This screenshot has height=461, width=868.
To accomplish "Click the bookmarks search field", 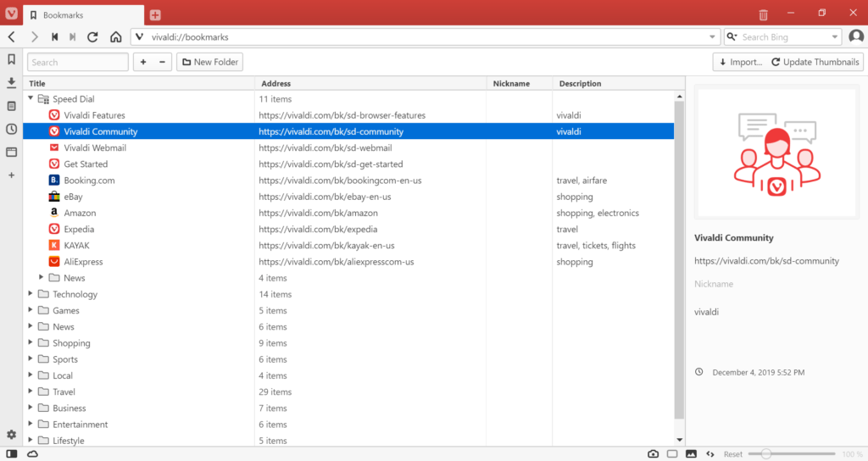I will [x=78, y=62].
